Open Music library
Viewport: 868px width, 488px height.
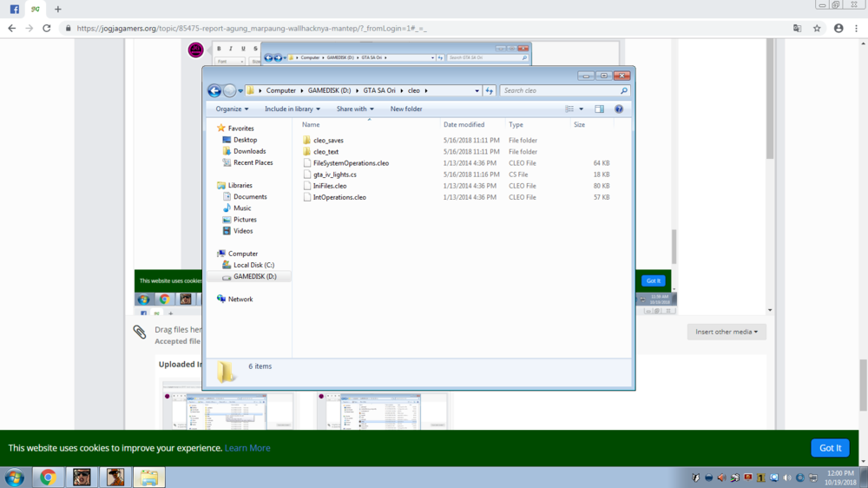tap(242, 208)
